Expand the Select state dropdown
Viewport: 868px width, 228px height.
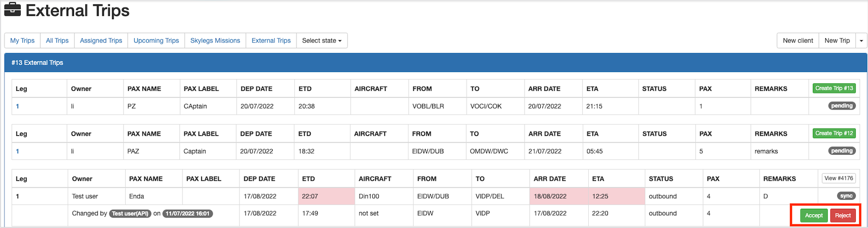[x=322, y=40]
